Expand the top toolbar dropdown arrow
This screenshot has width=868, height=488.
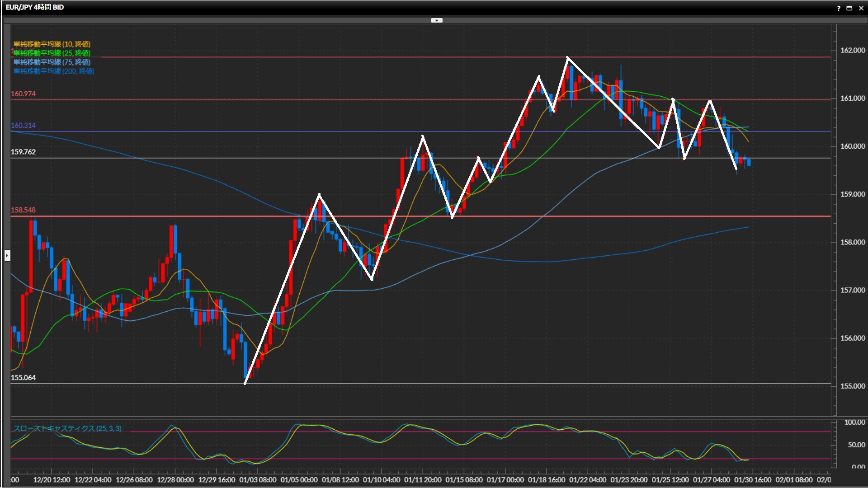(x=437, y=20)
